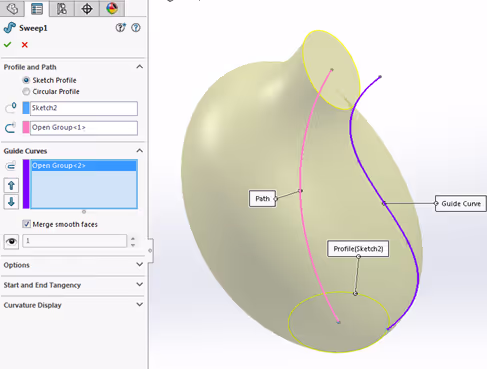Increase section number with up spinner
Viewport: 487px width, 369px height.
click(x=133, y=238)
